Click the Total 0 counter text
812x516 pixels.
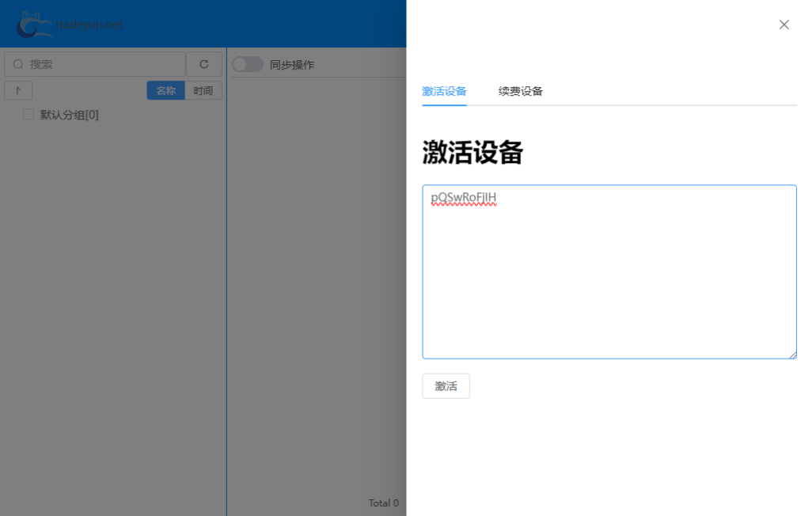(383, 503)
